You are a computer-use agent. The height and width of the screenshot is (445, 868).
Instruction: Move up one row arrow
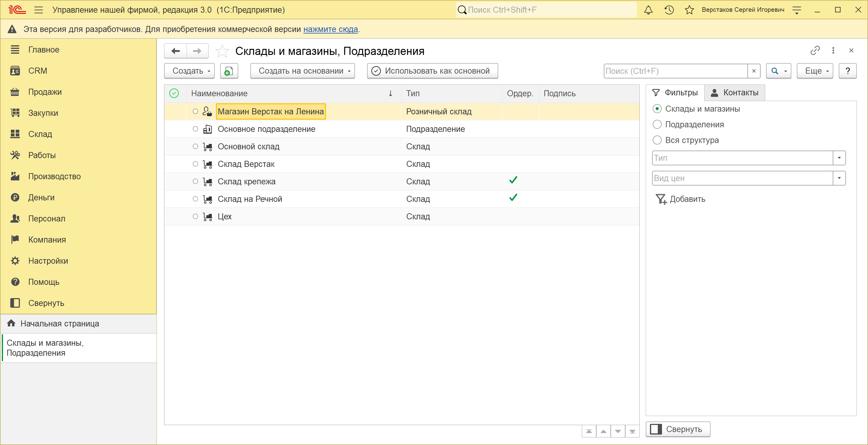[x=603, y=431]
